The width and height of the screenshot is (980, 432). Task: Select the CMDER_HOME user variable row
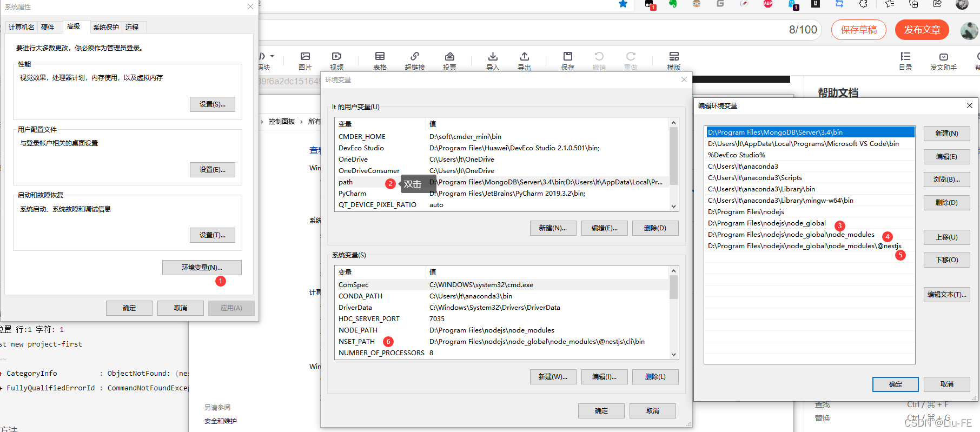tap(502, 137)
